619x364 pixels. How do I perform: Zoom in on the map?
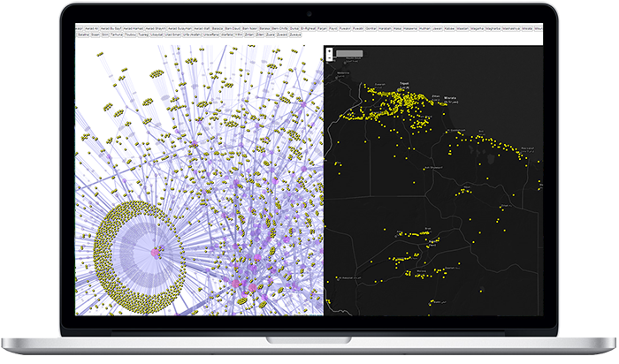point(329,51)
